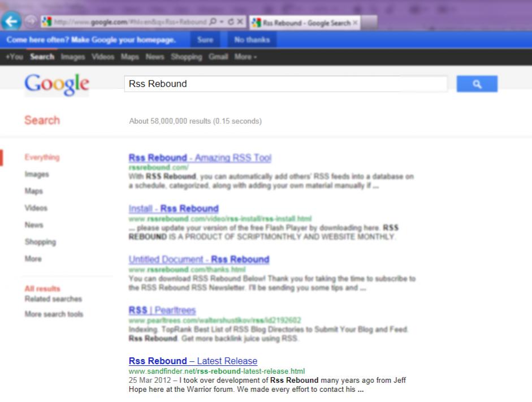Click the blue magnifier search button

click(x=477, y=84)
